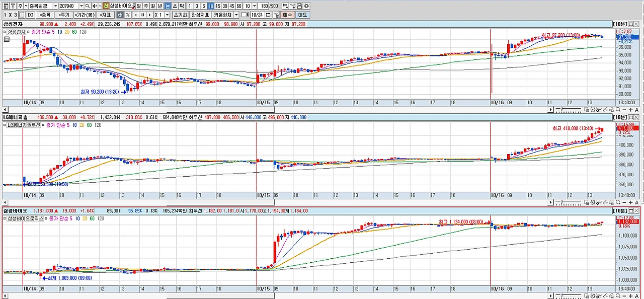Click the gear settings icon under 삼성전자 chart
The height and width of the screenshot is (299, 644).
coord(593,110)
